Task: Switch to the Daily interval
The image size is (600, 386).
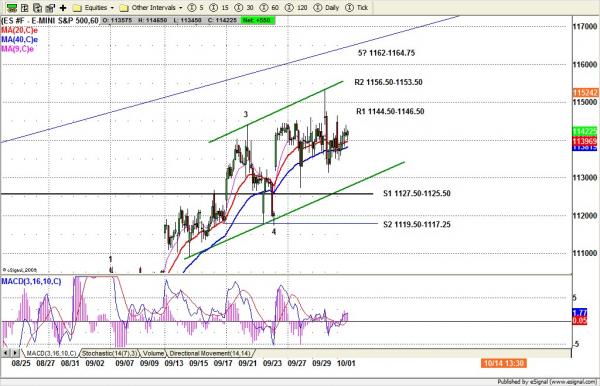Action: click(x=326, y=8)
